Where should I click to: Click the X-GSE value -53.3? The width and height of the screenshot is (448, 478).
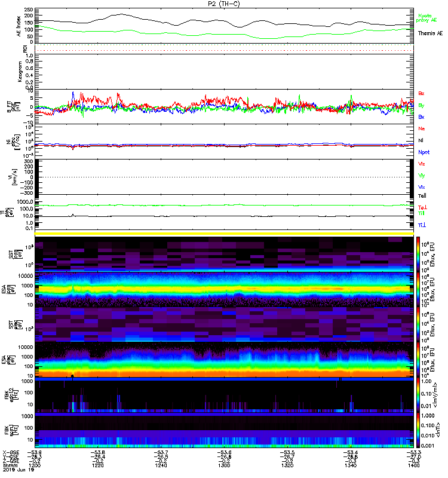click(x=413, y=452)
